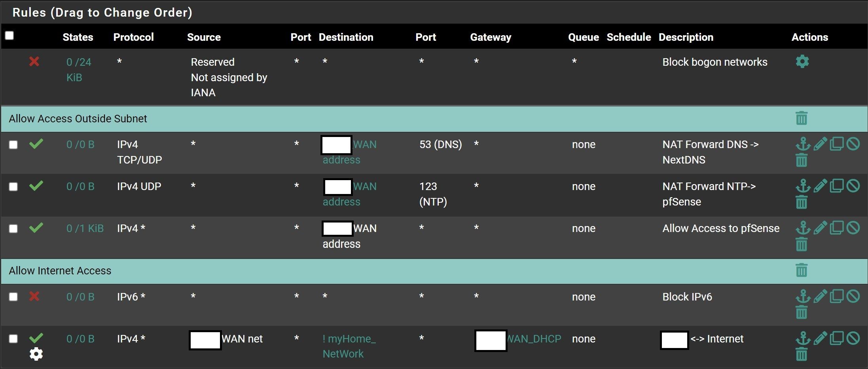Delete the Allow Access Outside Subnet separator
Screen dimensions: 868x369
point(801,118)
